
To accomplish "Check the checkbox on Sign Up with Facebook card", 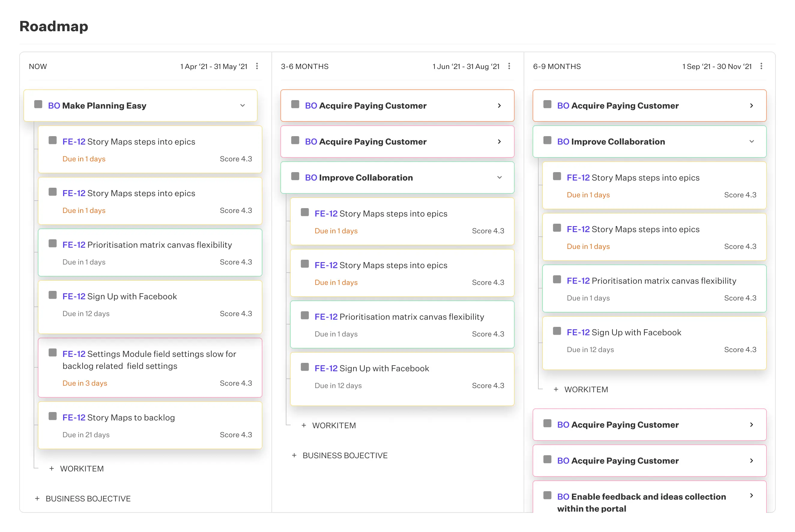I will point(53,295).
